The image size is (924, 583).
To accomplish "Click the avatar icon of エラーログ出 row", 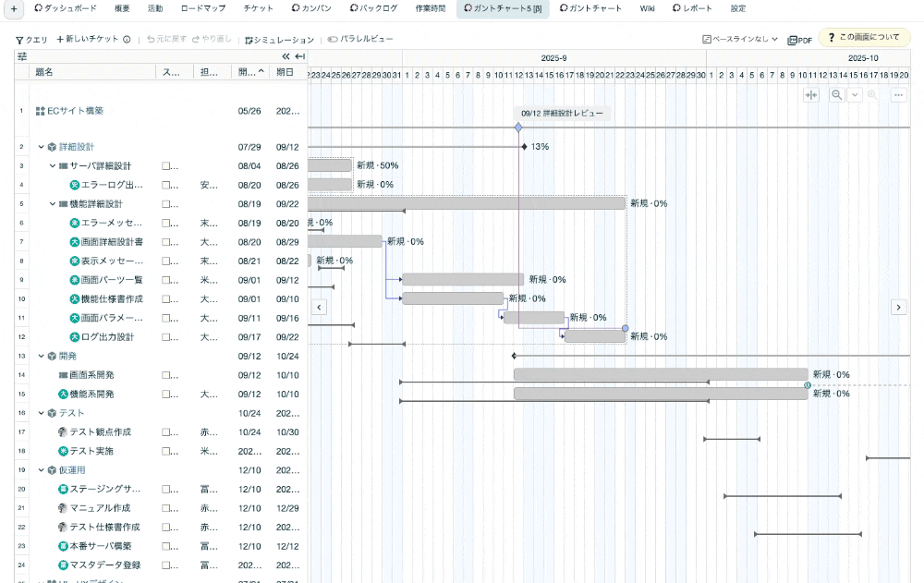I will (74, 185).
